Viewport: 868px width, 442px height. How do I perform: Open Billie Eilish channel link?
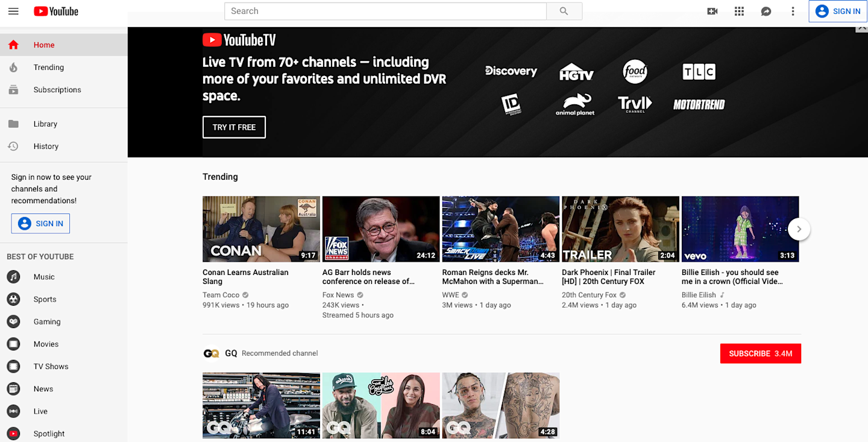699,295
